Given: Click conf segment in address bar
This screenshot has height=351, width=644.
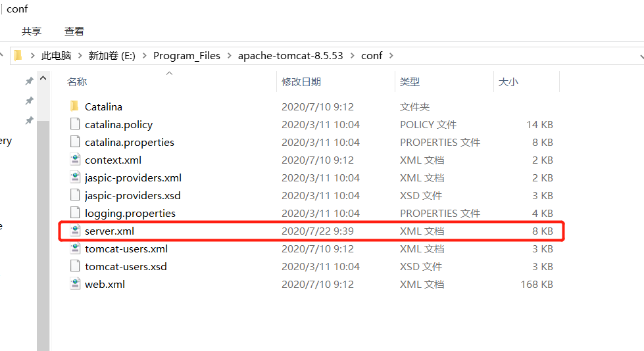Looking at the screenshot, I should 372,56.
